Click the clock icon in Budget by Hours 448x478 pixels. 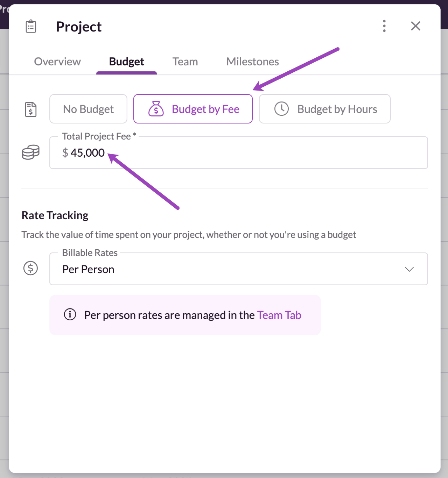click(281, 109)
